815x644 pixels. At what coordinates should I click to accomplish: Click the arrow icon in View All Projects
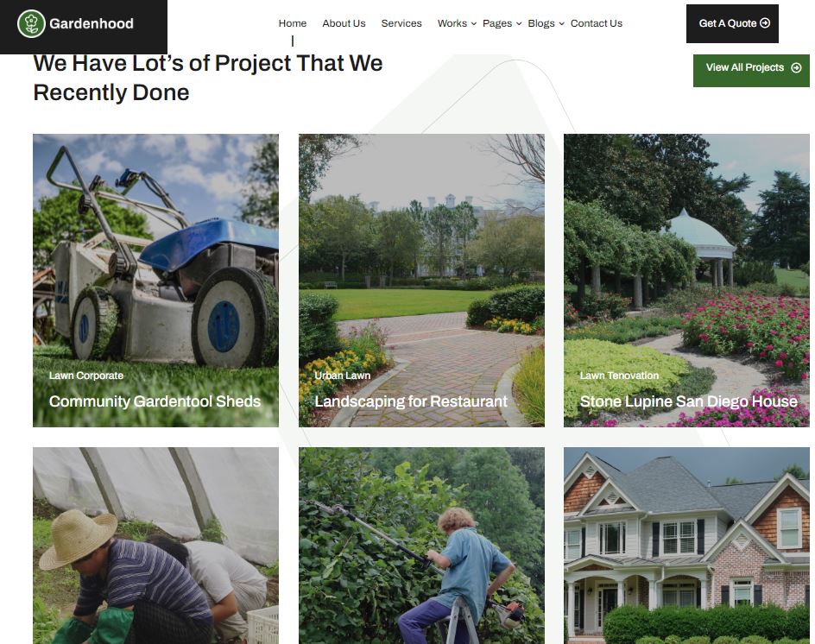tap(796, 67)
